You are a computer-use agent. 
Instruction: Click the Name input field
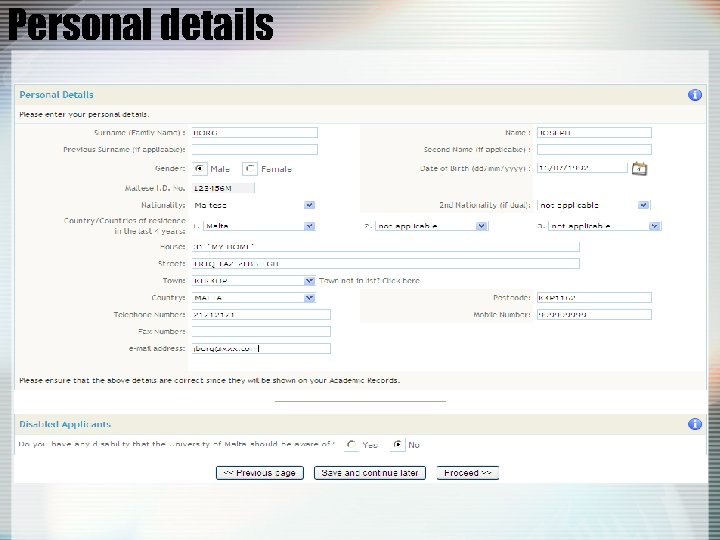pos(594,133)
